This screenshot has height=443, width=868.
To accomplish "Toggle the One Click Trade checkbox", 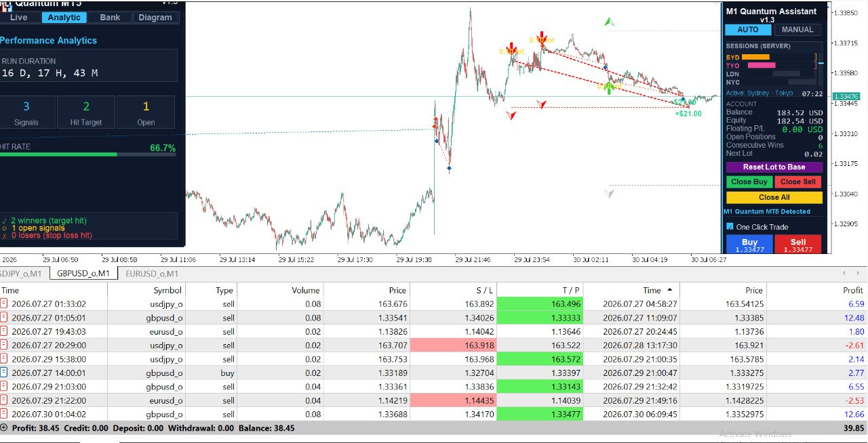I will (x=730, y=227).
